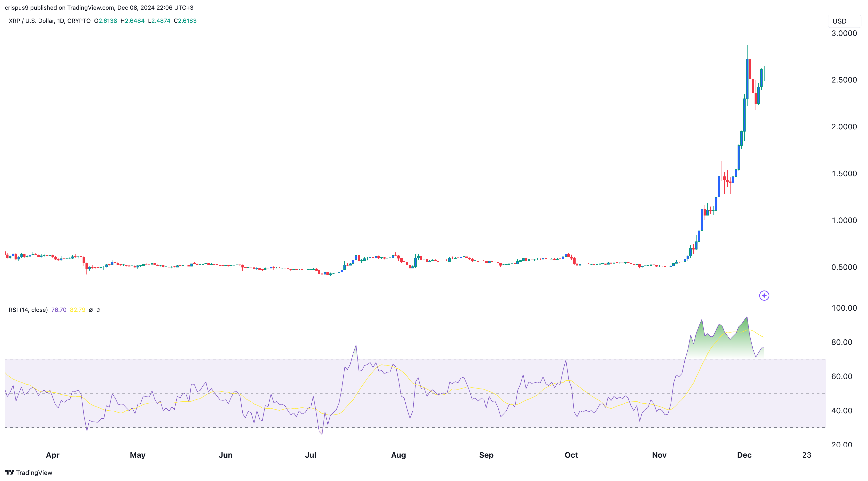Click the Jun label on time axis
The width and height of the screenshot is (868, 481).
(x=225, y=456)
